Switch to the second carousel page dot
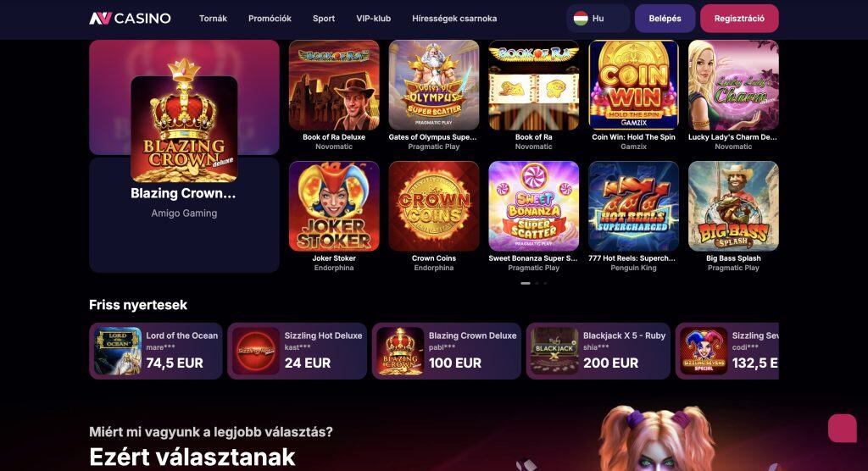868x471 pixels. 537,284
